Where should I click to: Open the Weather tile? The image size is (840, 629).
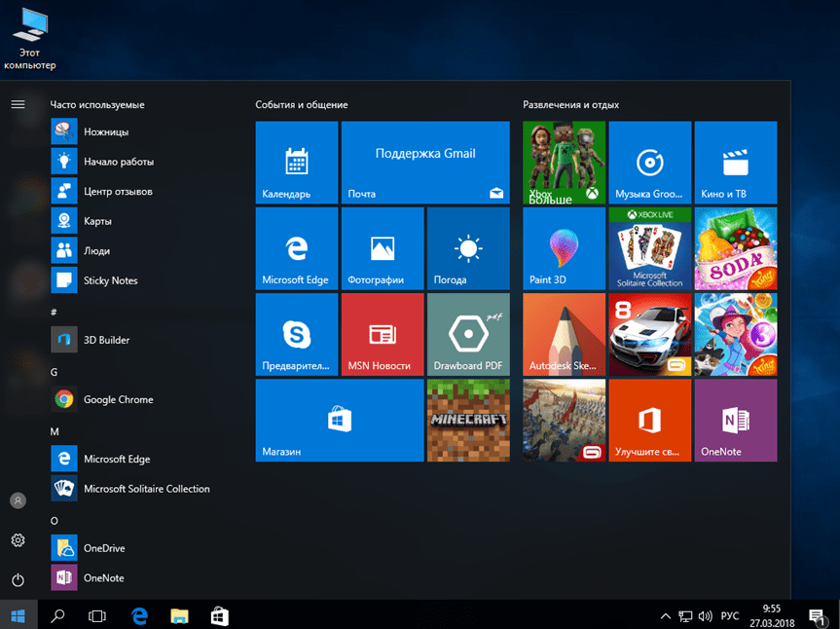pyautogui.click(x=468, y=248)
